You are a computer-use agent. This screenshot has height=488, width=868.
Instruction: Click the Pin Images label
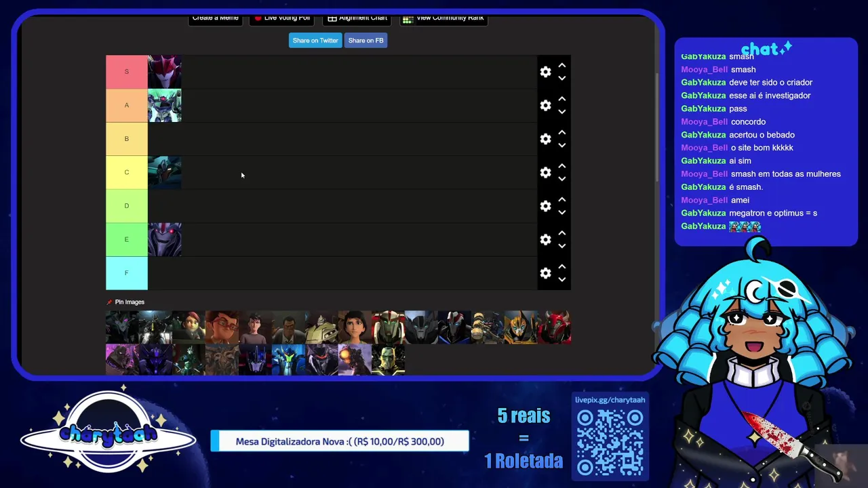click(130, 302)
